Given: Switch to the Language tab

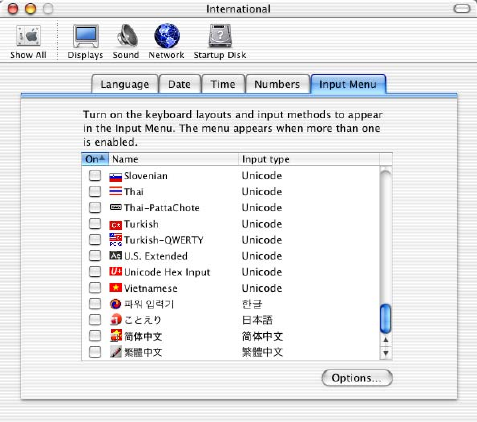Looking at the screenshot, I should pos(125,84).
